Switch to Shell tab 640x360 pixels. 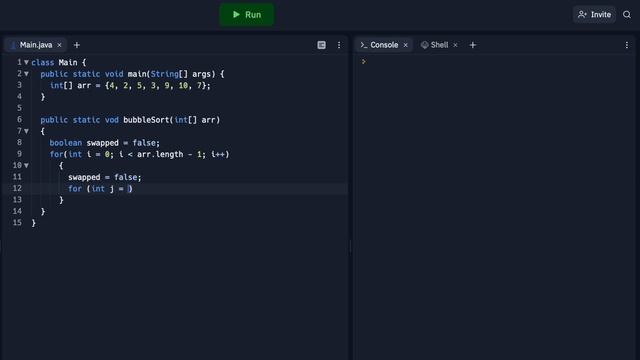point(439,45)
